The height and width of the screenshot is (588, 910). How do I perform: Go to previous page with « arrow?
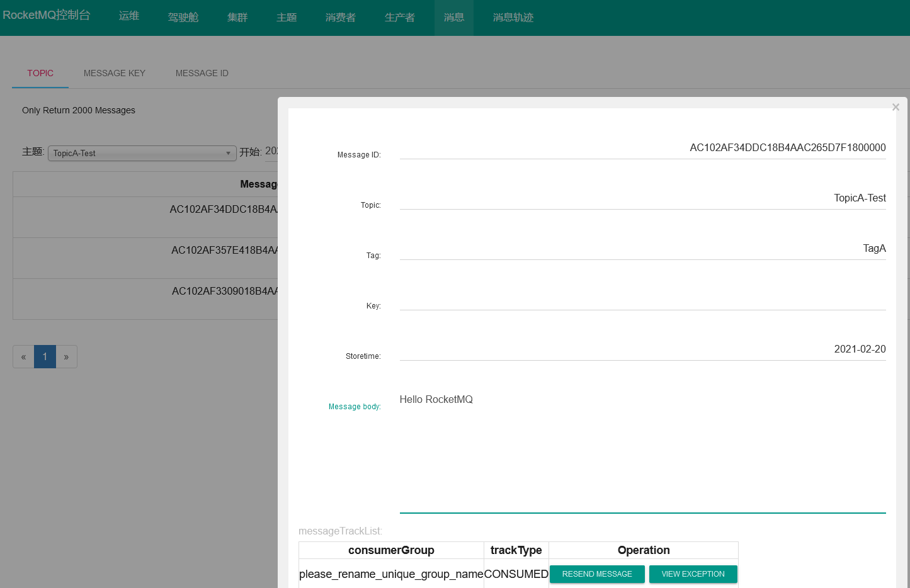click(x=23, y=357)
